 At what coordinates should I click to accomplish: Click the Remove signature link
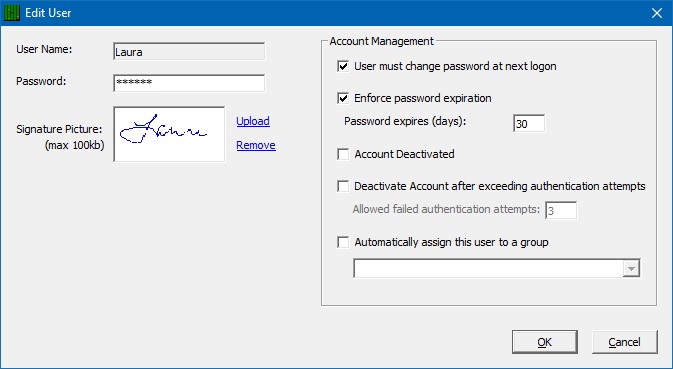(x=256, y=145)
